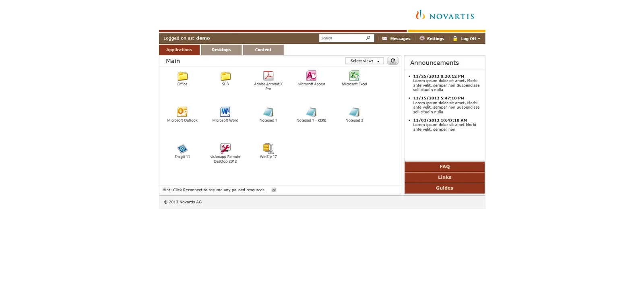The height and width of the screenshot is (291, 644).
Task: Open the Office folder icon
Action: (x=182, y=76)
